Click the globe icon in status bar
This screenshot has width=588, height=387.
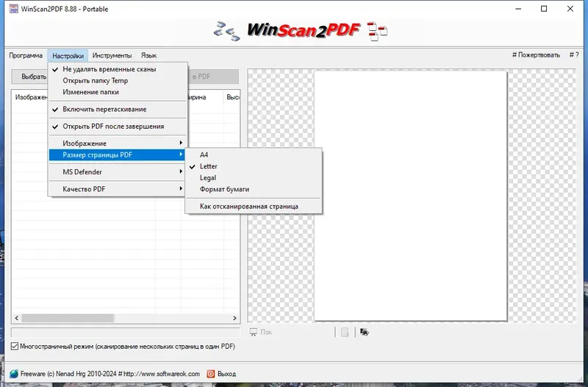tap(14, 374)
